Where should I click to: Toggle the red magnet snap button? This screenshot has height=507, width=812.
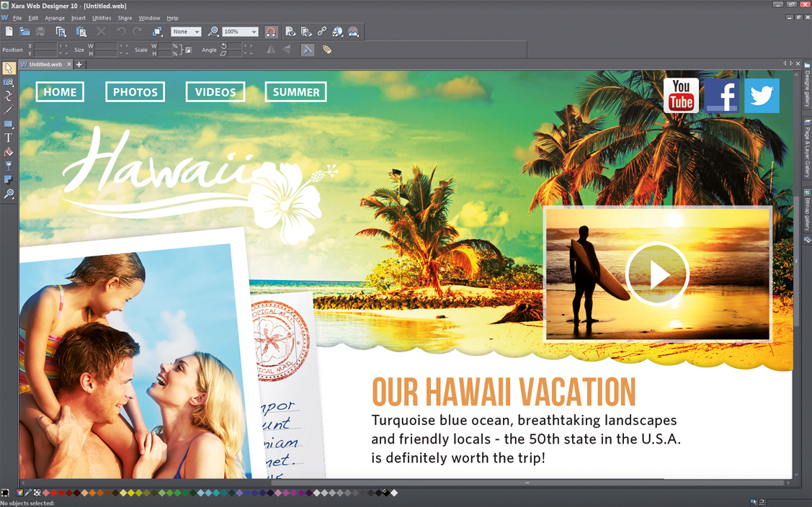[271, 32]
